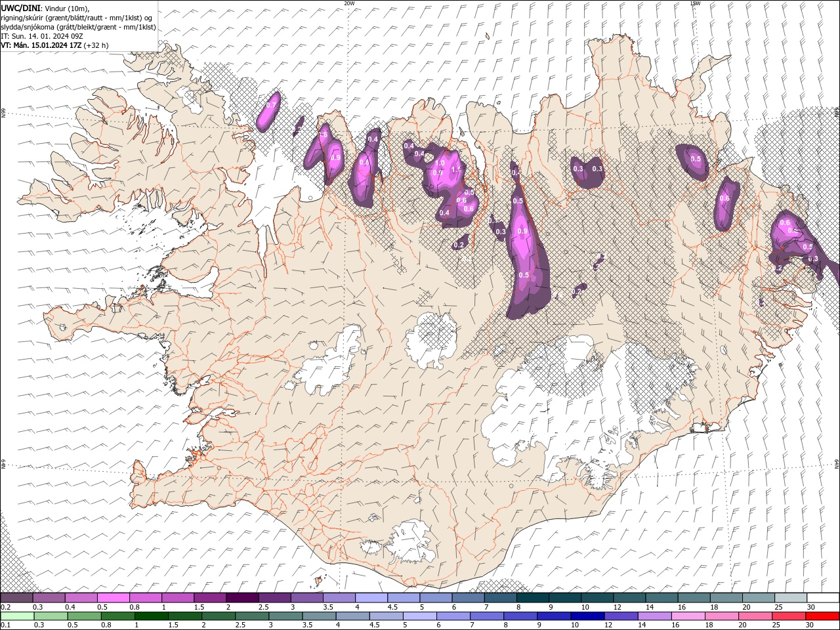Select the light grey 25 swatch in top legend

point(791,598)
